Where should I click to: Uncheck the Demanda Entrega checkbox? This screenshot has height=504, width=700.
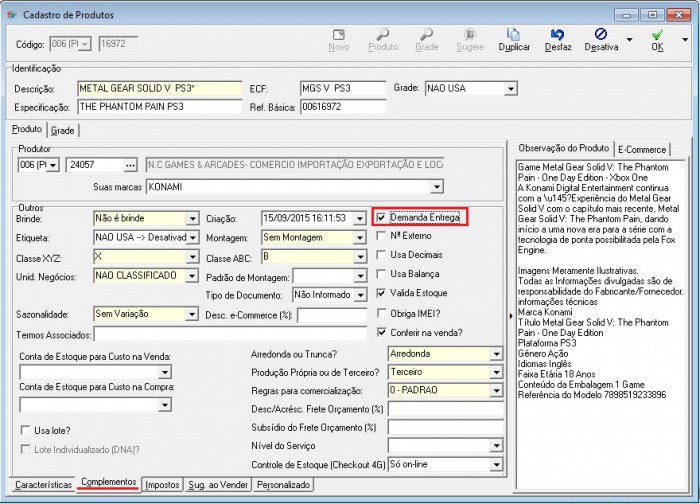coord(381,217)
